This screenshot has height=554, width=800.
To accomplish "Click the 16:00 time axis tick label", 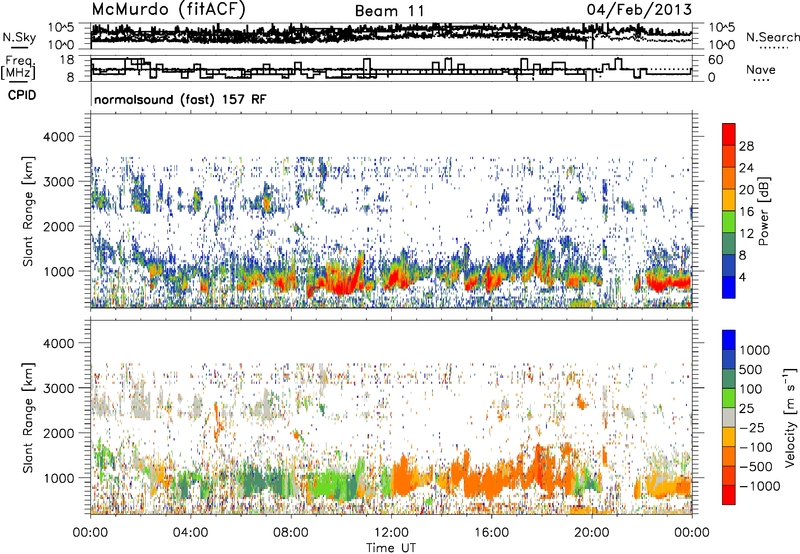I will 491,532.
